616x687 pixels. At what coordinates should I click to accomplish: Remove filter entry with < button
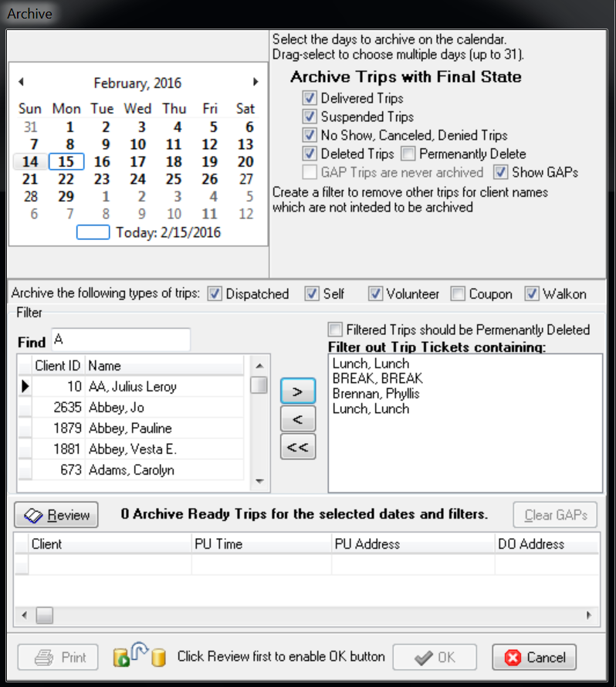coord(298,419)
